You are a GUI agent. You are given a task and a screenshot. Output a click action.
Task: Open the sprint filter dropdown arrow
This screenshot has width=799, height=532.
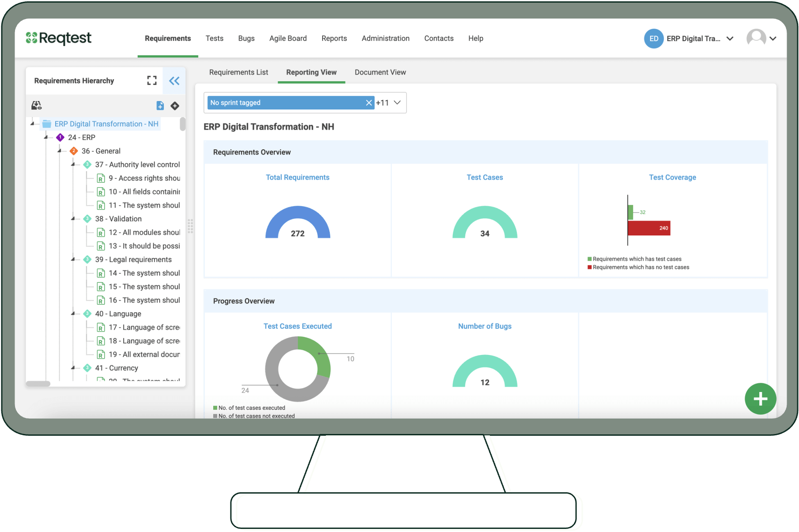[x=397, y=102]
